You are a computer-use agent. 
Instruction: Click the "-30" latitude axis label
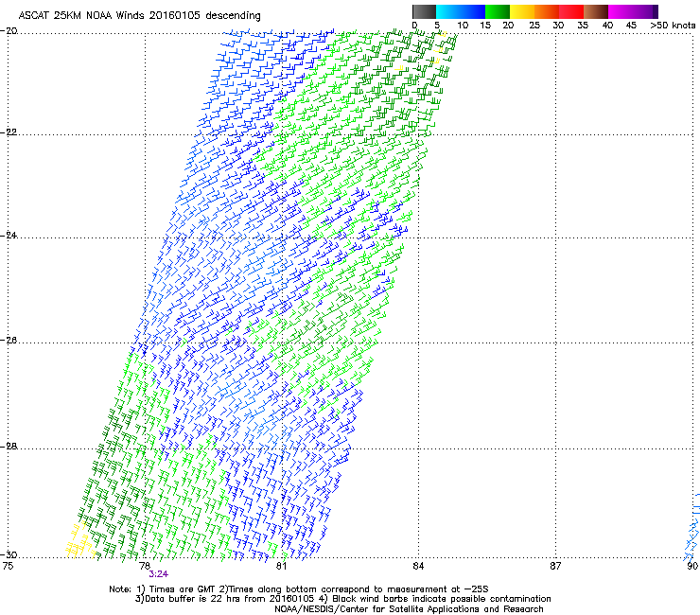click(9, 554)
